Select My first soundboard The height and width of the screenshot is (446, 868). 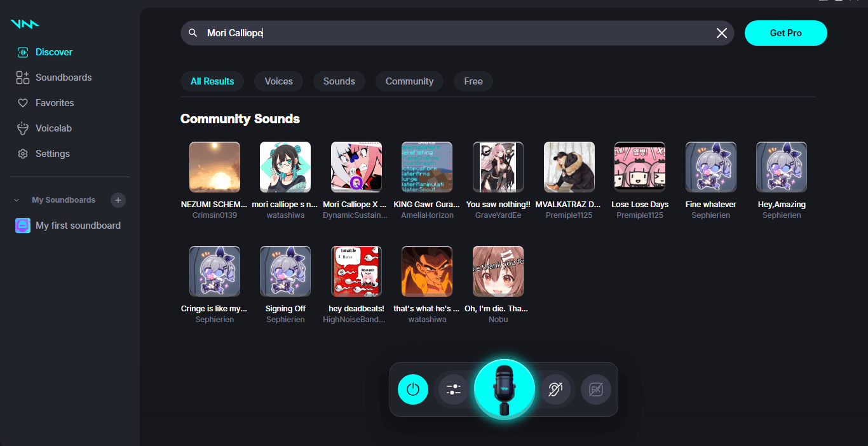tap(78, 226)
